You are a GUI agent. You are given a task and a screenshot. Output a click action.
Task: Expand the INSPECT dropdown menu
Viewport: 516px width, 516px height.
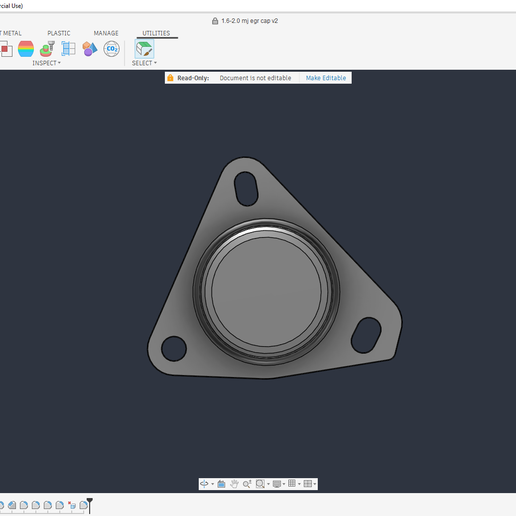tap(46, 63)
